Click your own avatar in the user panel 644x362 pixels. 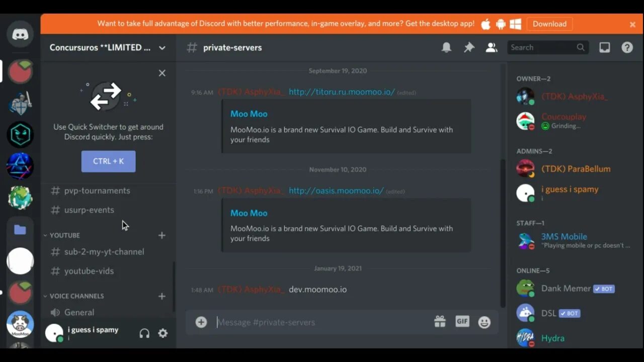click(x=54, y=333)
